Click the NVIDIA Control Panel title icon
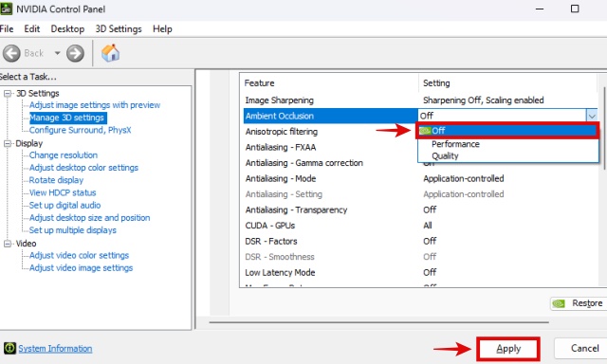Viewport: 607px width, 364px height. pyautogui.click(x=6, y=9)
